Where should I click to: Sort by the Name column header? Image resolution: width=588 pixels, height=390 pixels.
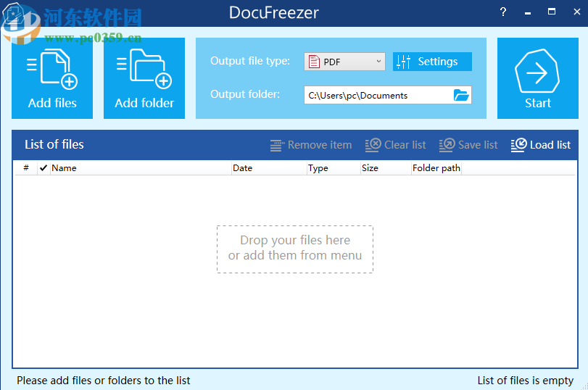click(141, 168)
